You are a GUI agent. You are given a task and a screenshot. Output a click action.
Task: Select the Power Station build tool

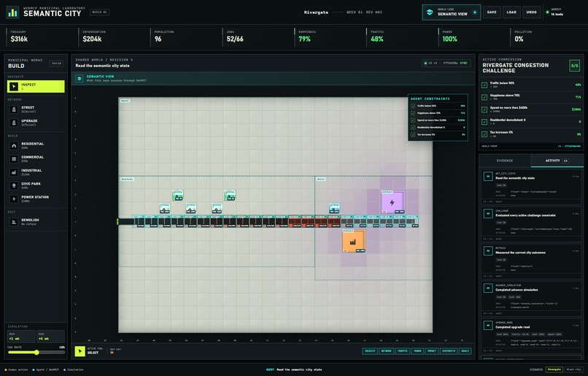36,199
